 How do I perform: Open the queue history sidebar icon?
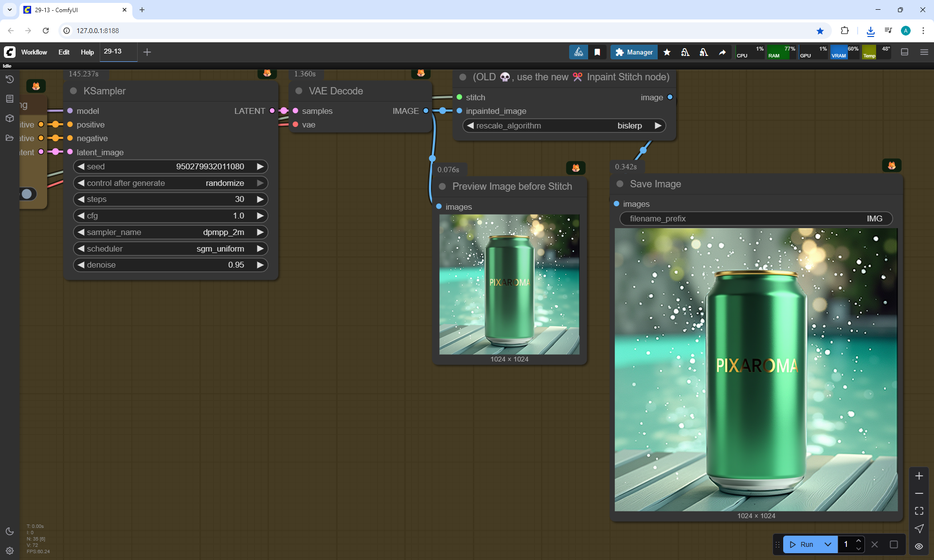tap(9, 79)
